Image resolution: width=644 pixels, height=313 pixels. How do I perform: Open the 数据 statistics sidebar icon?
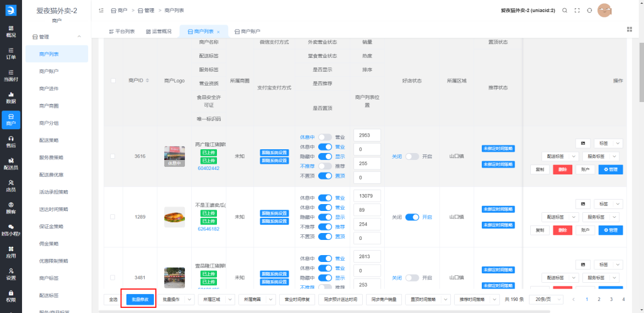tap(11, 97)
